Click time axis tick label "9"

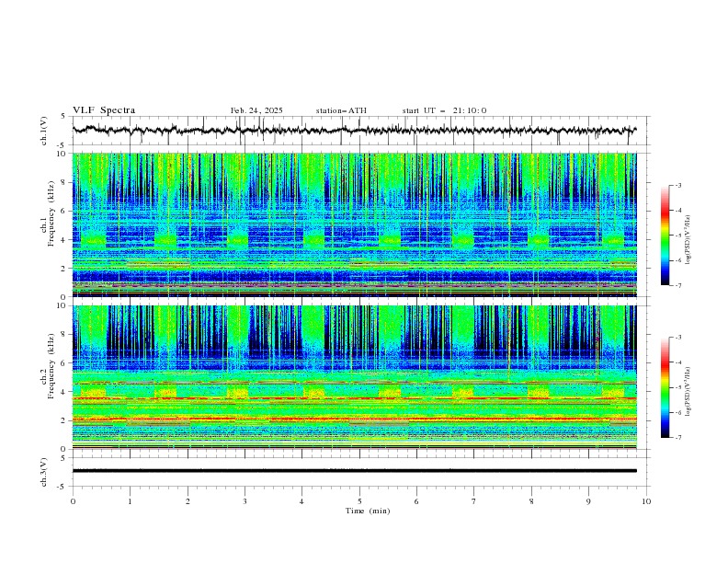coord(588,501)
